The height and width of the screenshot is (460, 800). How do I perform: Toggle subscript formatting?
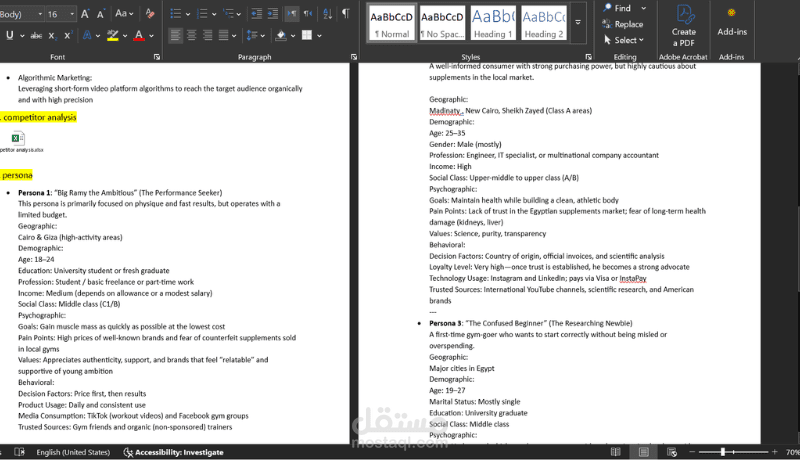(52, 35)
